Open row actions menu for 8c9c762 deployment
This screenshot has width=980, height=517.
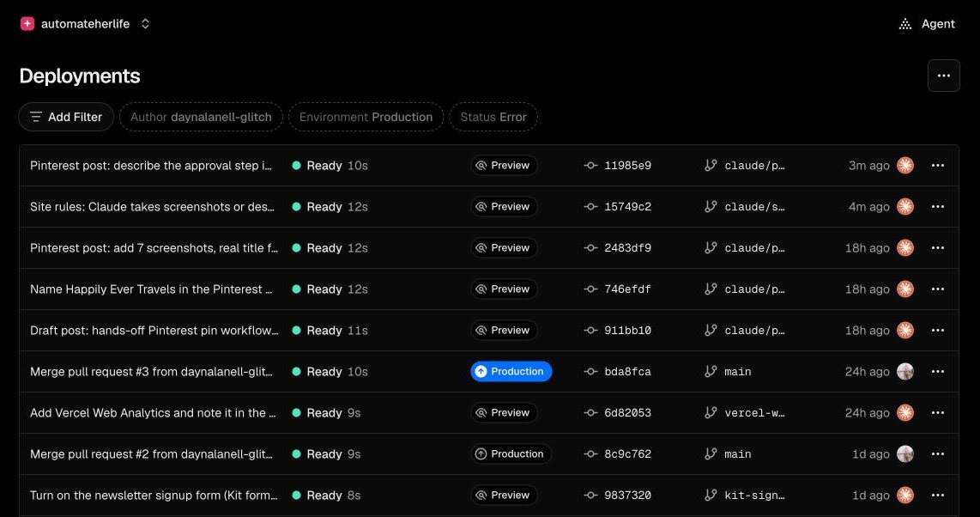(937, 454)
